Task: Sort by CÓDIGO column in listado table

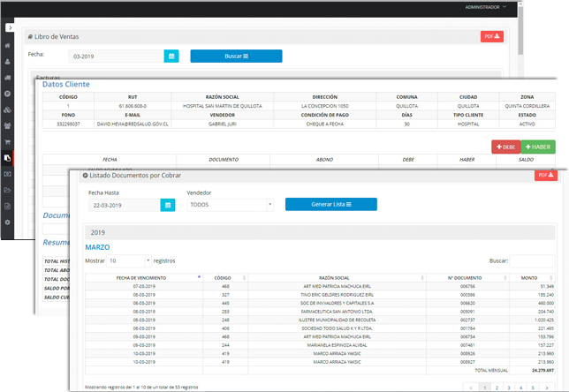Action: pyautogui.click(x=225, y=278)
